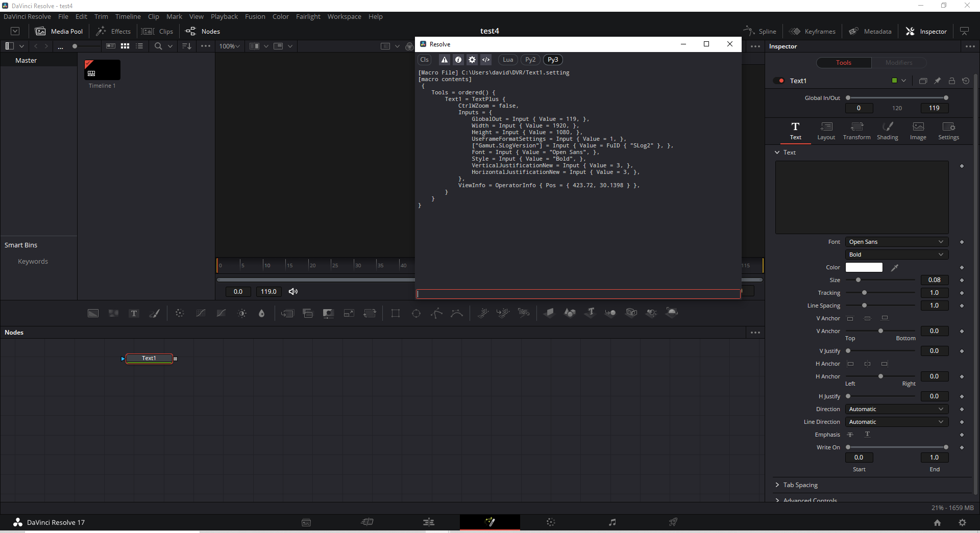Open the media pool sort dropdown
Viewport: 980px width, 533px height.
187,46
